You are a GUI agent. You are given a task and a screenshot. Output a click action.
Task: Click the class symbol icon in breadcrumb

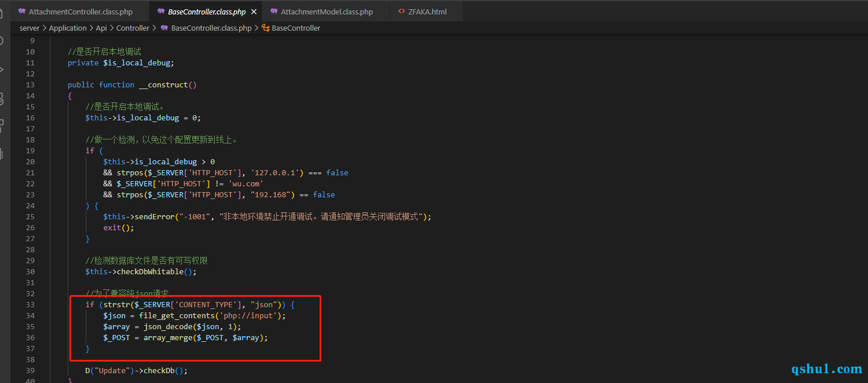pyautogui.click(x=266, y=28)
